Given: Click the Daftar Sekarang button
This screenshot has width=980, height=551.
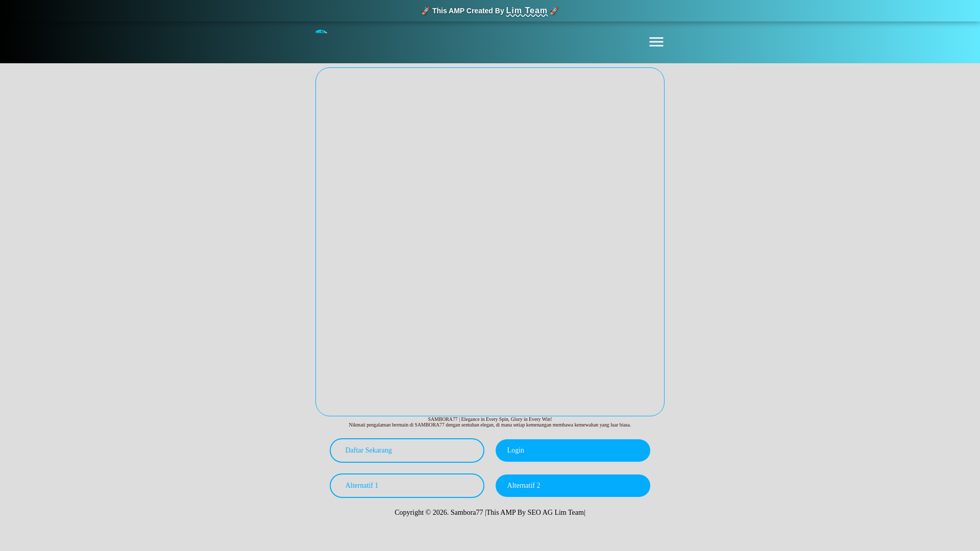Looking at the screenshot, I should coord(407,450).
